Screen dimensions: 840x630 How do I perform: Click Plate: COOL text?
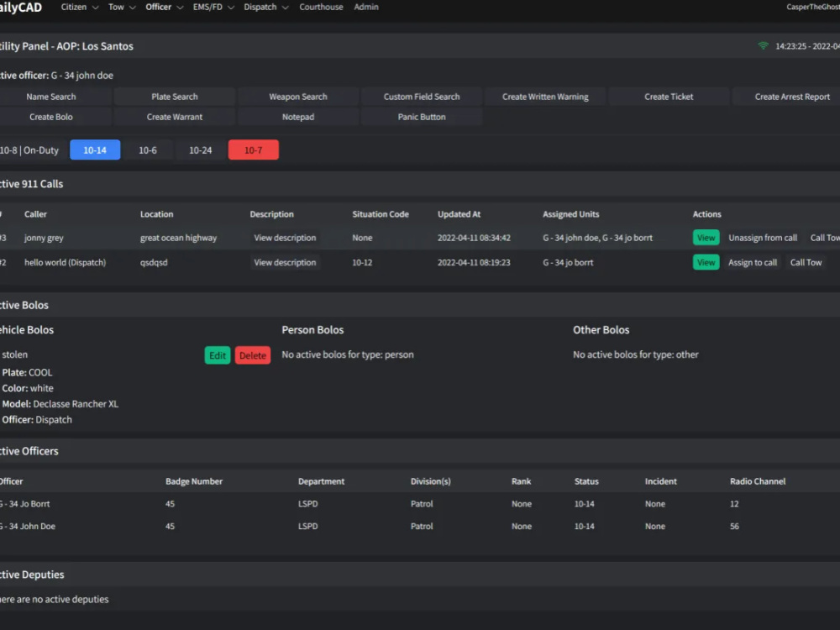(28, 372)
